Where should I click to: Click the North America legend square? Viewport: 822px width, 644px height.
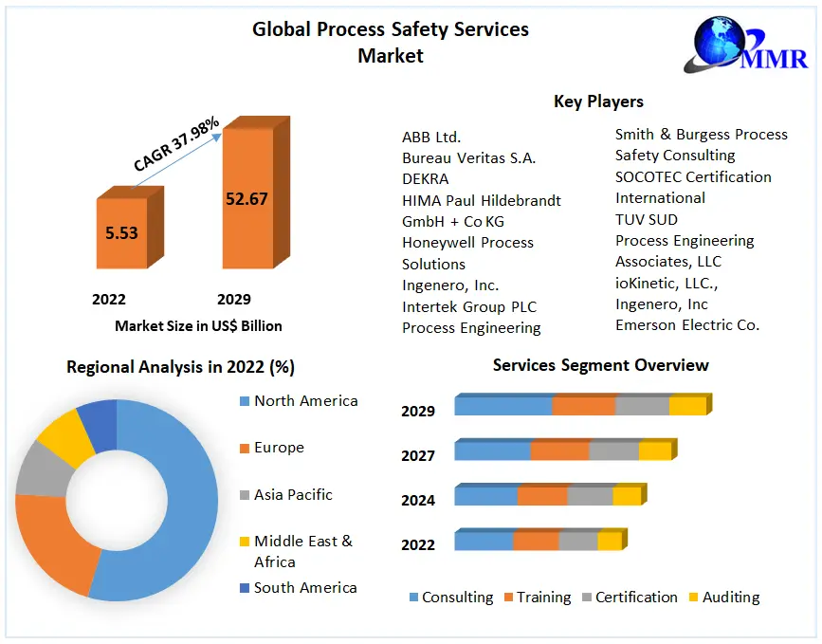tap(243, 401)
